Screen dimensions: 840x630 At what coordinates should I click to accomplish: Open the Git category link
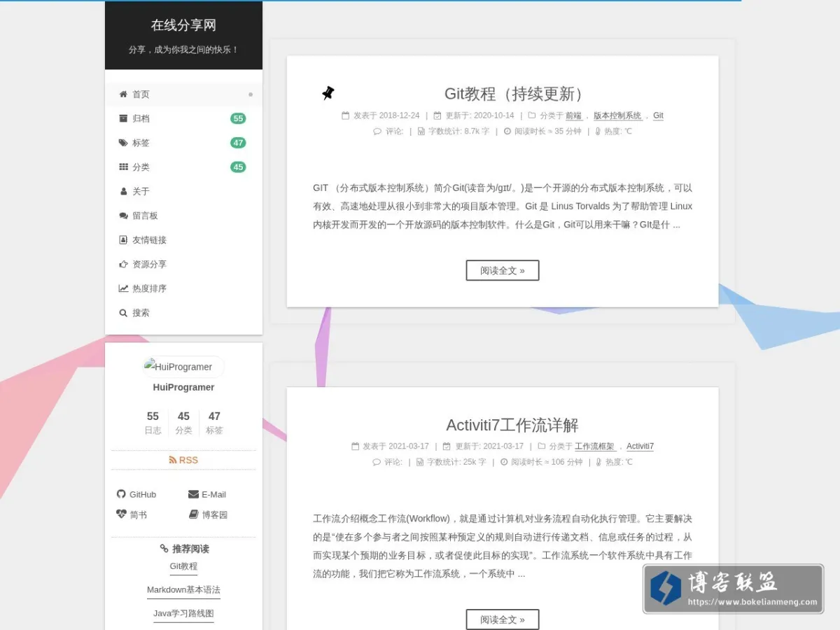[658, 115]
